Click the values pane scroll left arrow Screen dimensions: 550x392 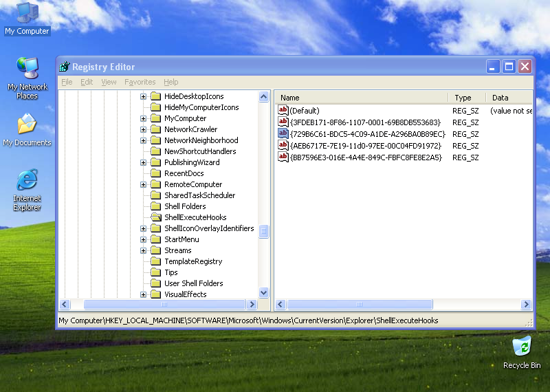coord(280,304)
